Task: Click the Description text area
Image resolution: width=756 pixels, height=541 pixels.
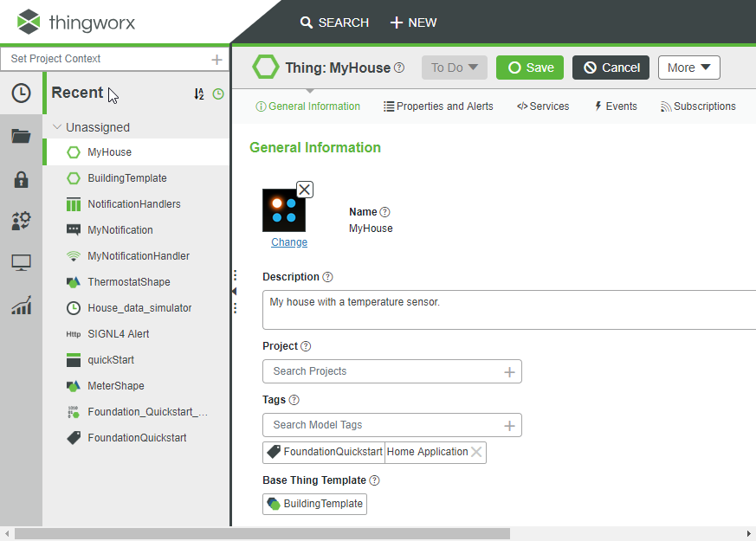Action: [x=509, y=310]
